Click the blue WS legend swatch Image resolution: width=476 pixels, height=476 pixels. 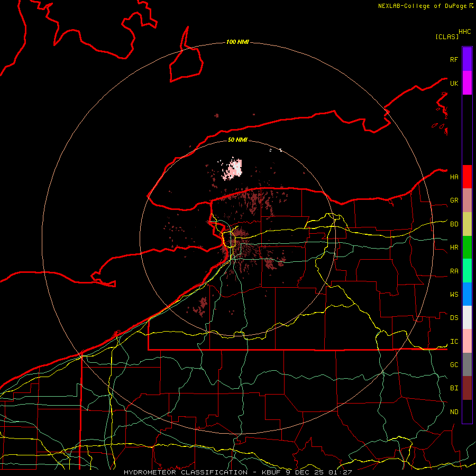click(x=467, y=294)
